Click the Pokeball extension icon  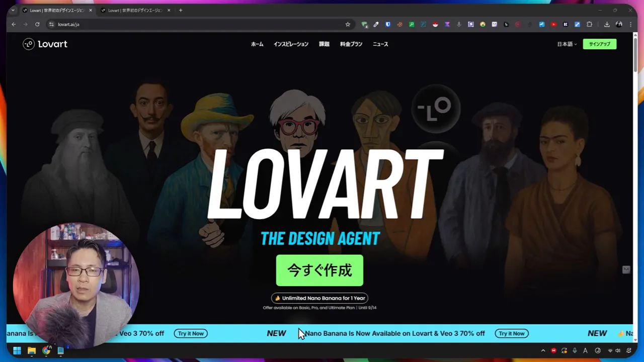(x=435, y=24)
